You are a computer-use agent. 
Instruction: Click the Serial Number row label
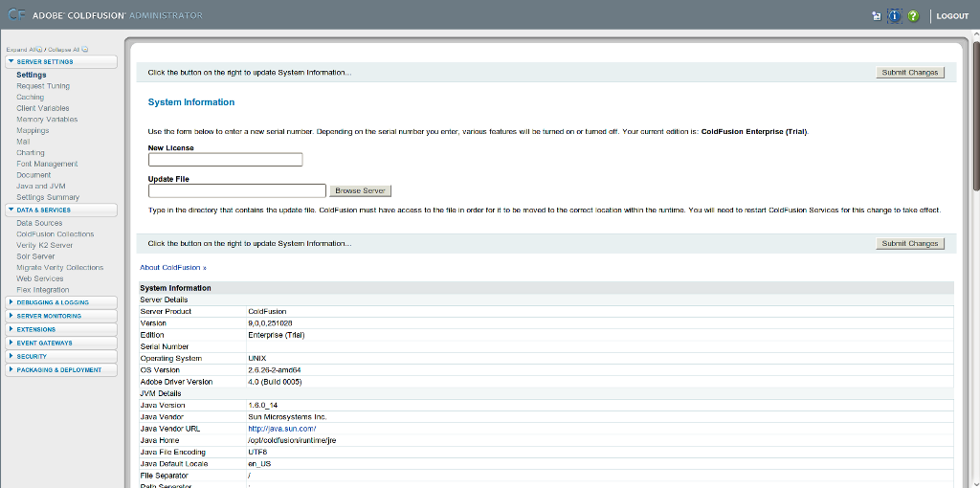coord(165,346)
